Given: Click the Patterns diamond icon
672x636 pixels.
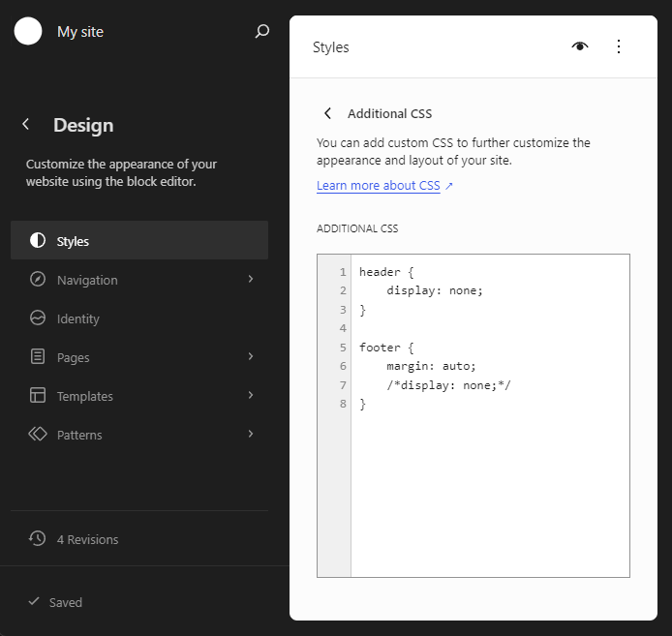Looking at the screenshot, I should 38,434.
